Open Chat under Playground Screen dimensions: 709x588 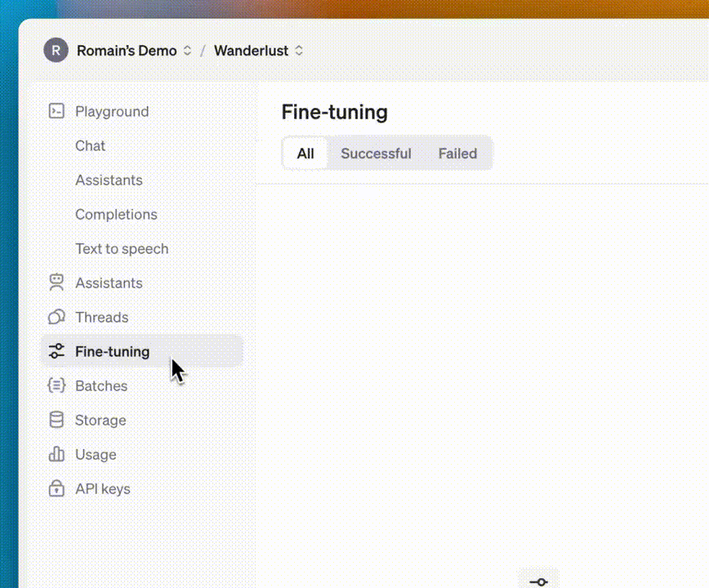90,145
